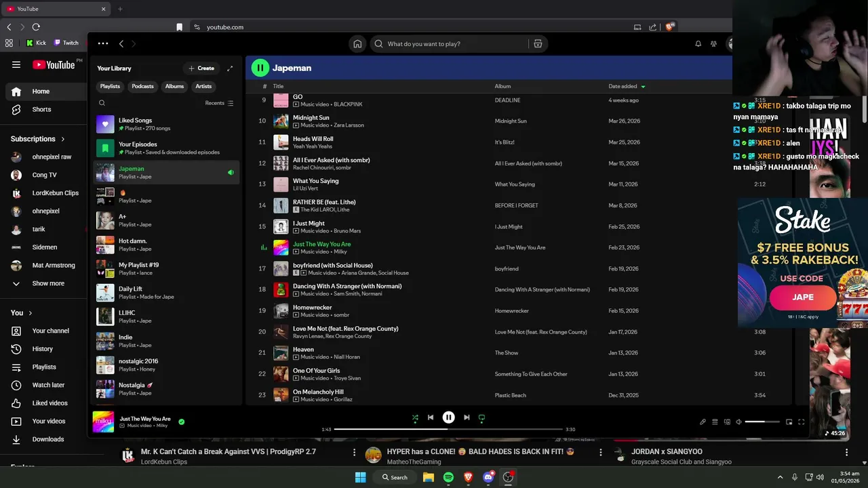Image resolution: width=868 pixels, height=488 pixels.
Task: Toggle liked checkmark next to now-playing song
Action: [181, 422]
